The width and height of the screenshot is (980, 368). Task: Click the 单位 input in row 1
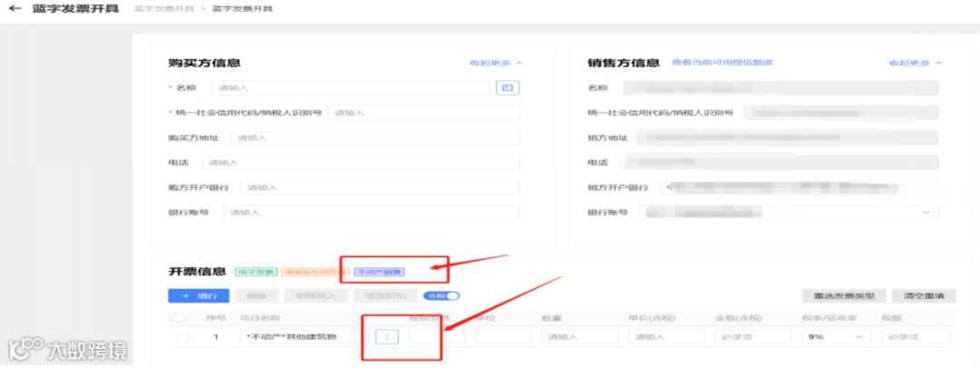coord(503,337)
